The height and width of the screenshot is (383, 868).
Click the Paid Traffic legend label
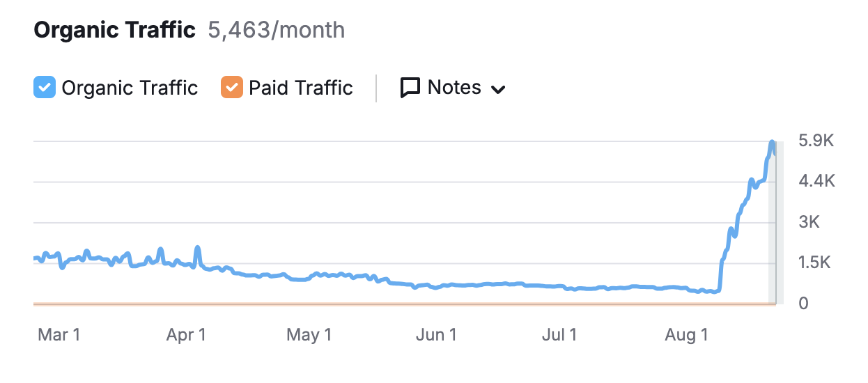click(301, 88)
